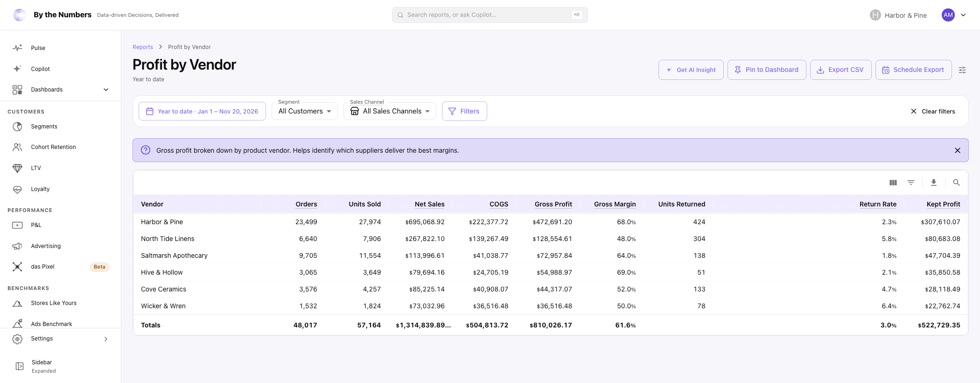The image size is (980, 383).
Task: Open the AM account menu chevron
Action: click(x=963, y=15)
